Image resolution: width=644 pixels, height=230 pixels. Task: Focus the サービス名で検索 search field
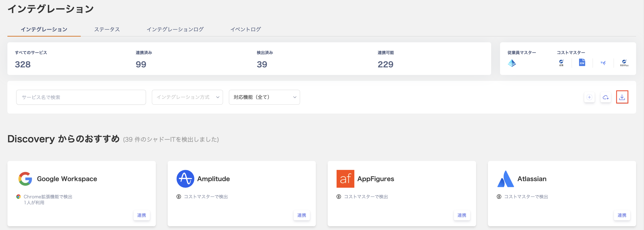click(81, 97)
